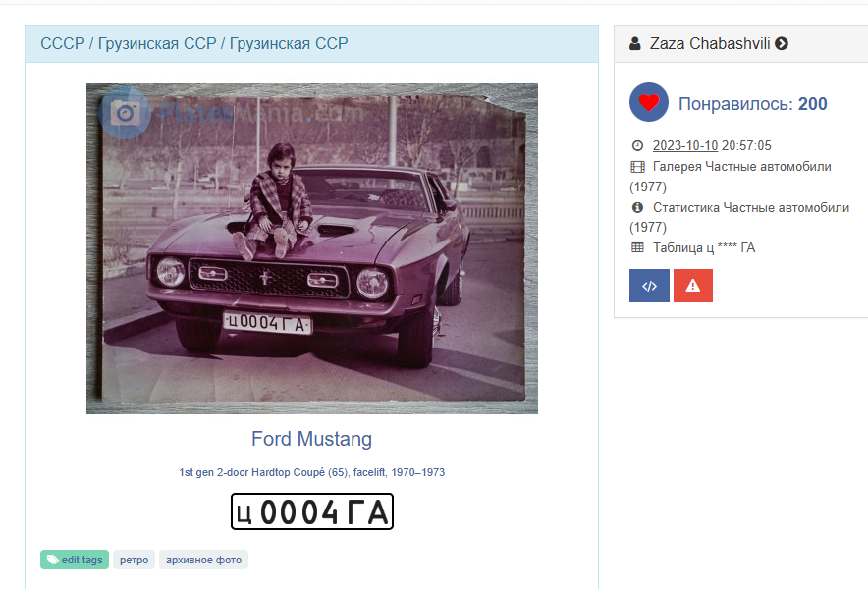868x589 pixels.
Task: Open first Грузинская ССР breadcrumb link
Action: [x=157, y=44]
